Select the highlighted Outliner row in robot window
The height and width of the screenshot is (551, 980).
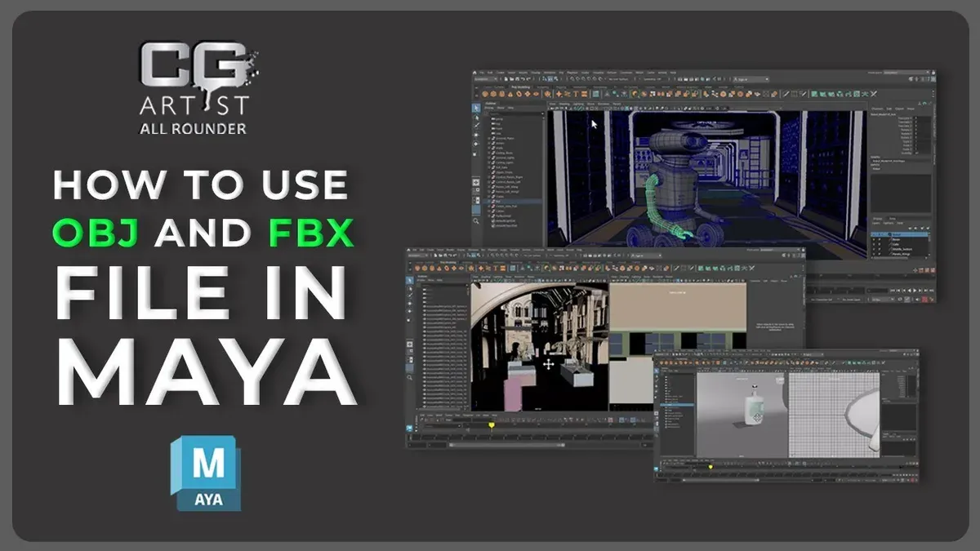pyautogui.click(x=513, y=202)
